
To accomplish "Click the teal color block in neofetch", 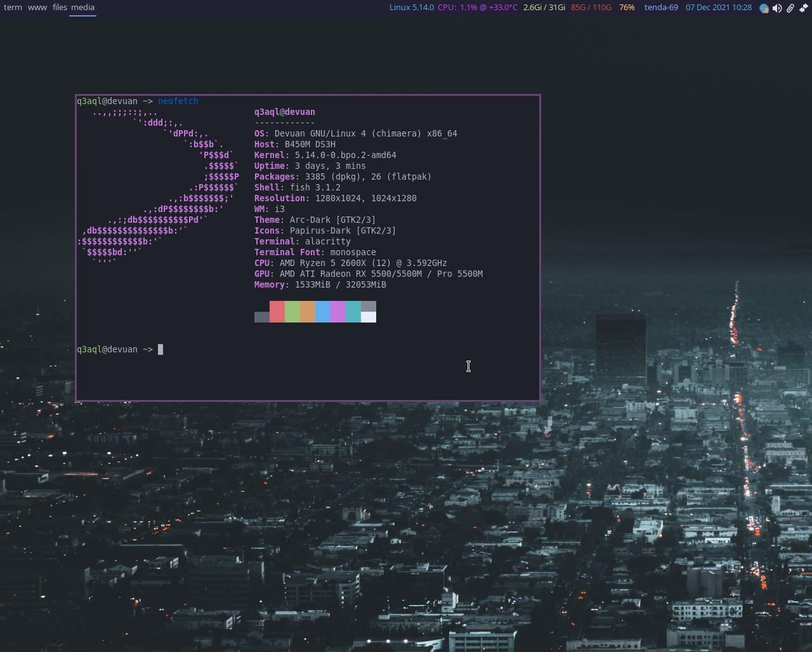I will coord(353,312).
